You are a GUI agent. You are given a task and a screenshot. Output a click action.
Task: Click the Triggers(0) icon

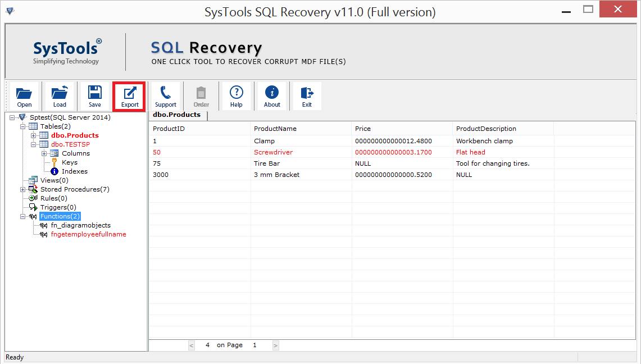33,207
